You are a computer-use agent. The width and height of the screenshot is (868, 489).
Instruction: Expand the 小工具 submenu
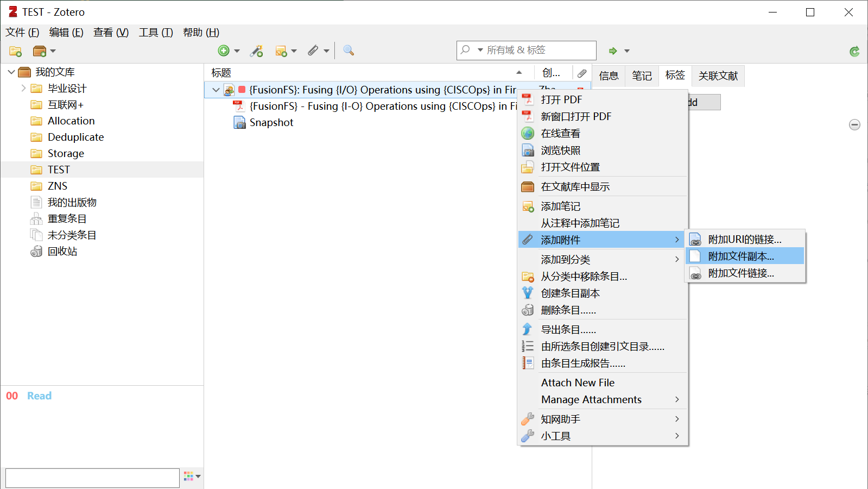tap(603, 436)
